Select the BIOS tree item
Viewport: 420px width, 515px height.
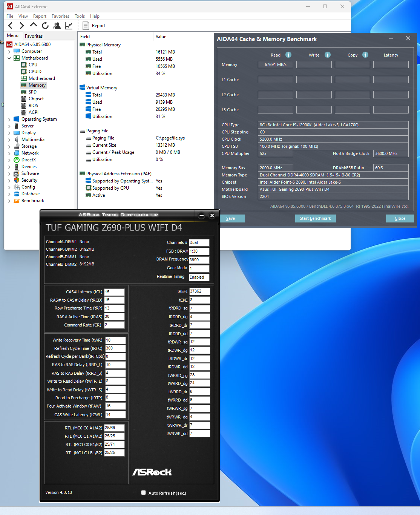pos(33,106)
